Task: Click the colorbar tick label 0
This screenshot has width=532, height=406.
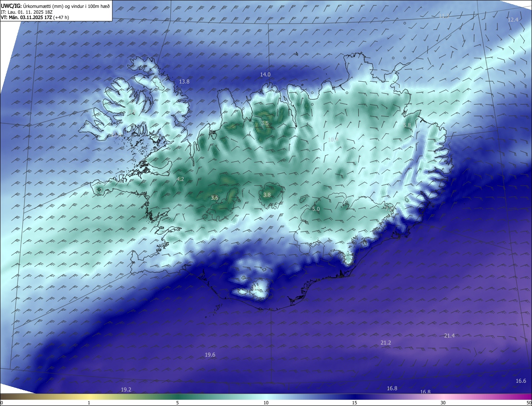Action: click(2, 403)
